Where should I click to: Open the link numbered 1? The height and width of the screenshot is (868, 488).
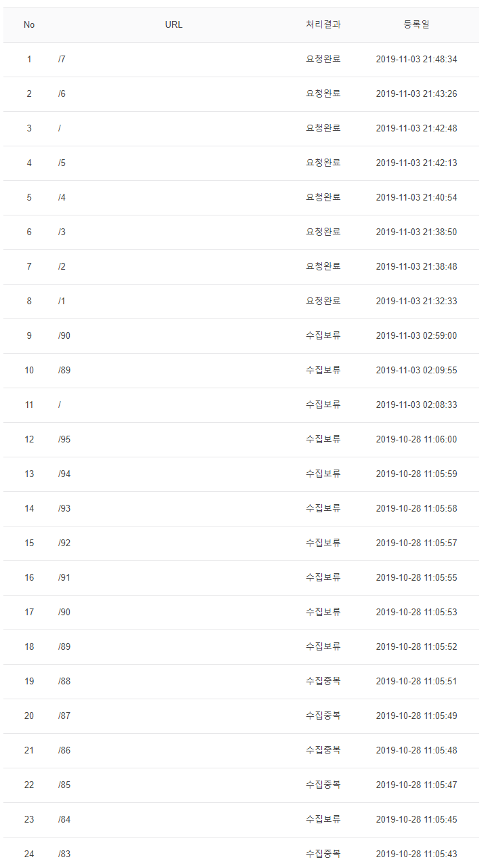pyautogui.click(x=28, y=59)
